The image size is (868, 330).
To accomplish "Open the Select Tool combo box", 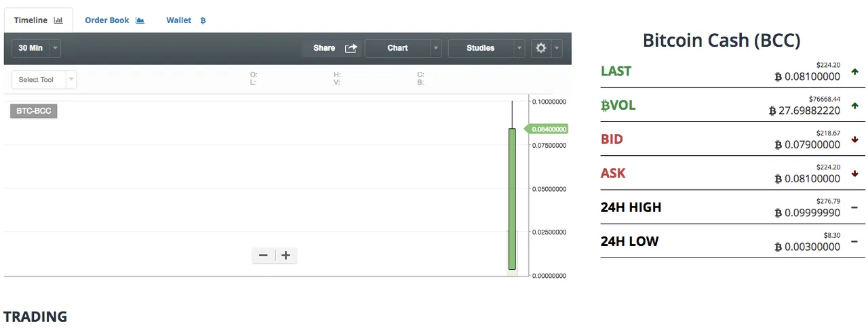I will click(x=44, y=80).
